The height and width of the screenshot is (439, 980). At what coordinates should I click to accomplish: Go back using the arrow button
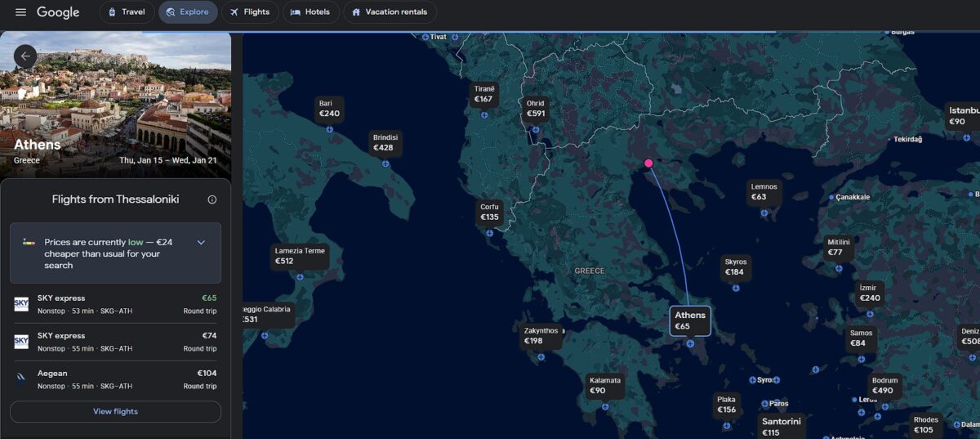(x=25, y=56)
